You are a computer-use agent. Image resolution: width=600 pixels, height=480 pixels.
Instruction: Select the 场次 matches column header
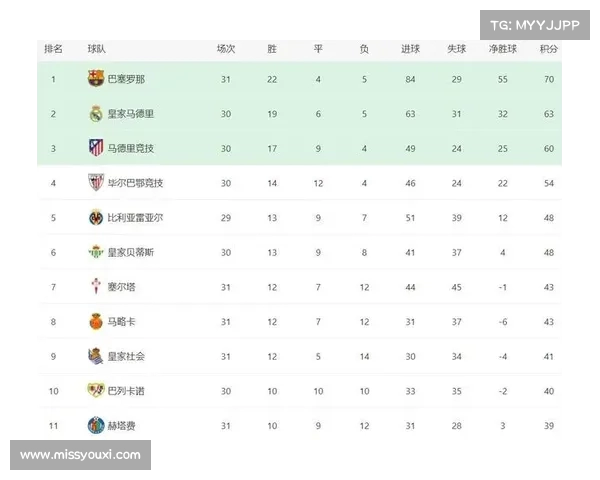coord(226,49)
